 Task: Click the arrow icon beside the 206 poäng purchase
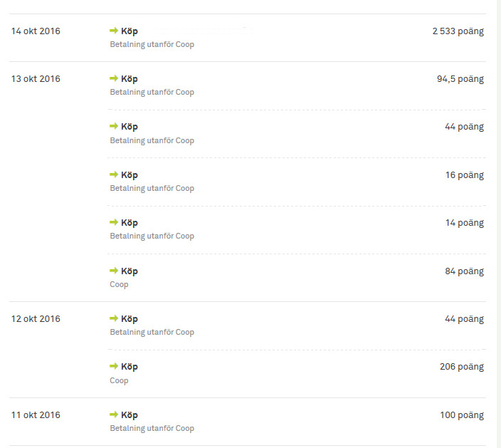pyautogui.click(x=113, y=366)
